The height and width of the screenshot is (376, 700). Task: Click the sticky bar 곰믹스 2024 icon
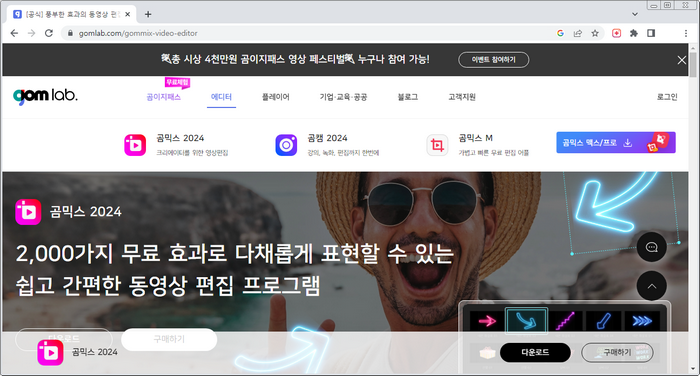click(x=50, y=353)
